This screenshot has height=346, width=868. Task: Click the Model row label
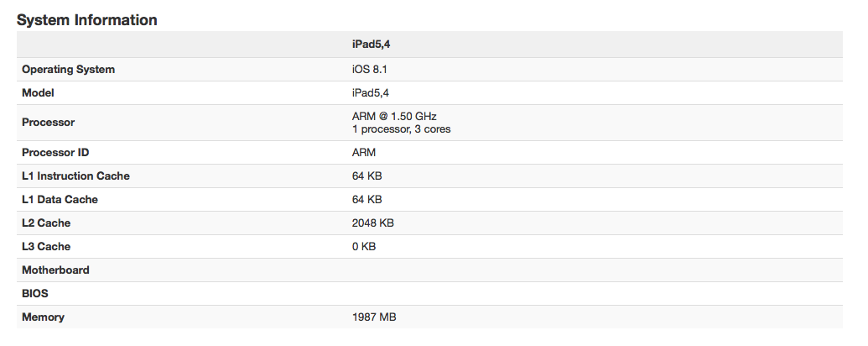[39, 92]
